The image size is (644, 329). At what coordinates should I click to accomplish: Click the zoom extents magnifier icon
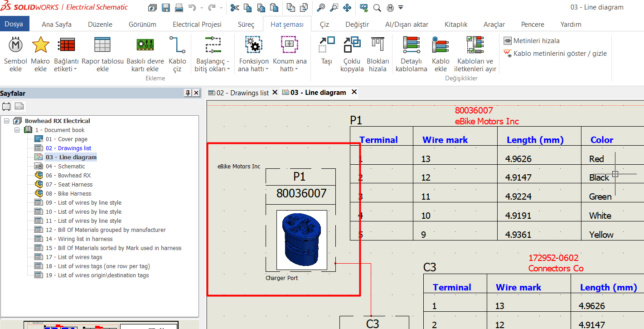tap(321, 8)
